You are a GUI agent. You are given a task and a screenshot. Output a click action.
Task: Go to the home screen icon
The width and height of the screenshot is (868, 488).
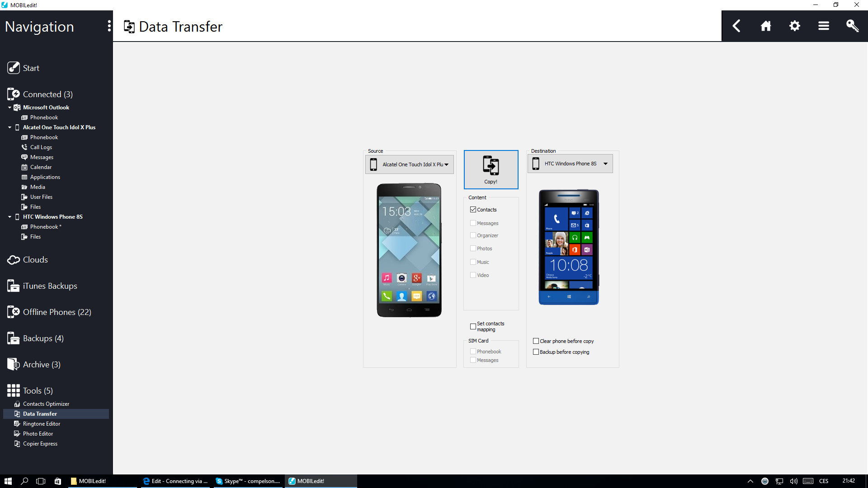765,26
